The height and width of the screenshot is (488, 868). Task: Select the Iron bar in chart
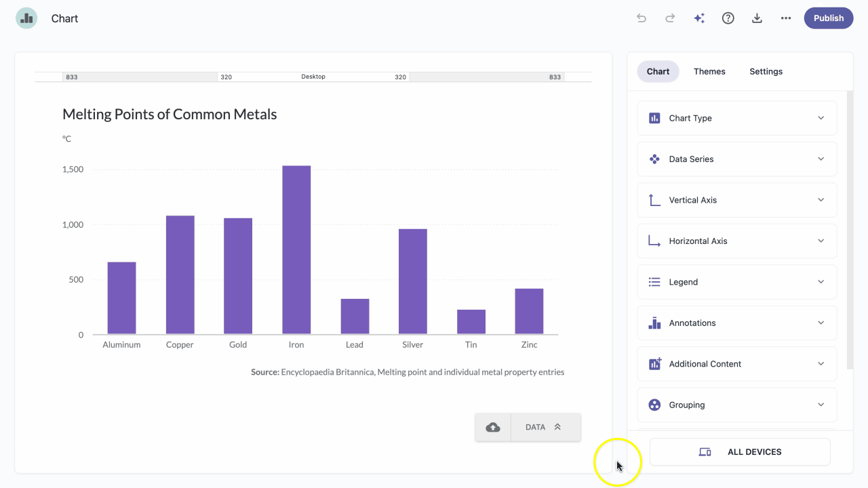pyautogui.click(x=296, y=250)
